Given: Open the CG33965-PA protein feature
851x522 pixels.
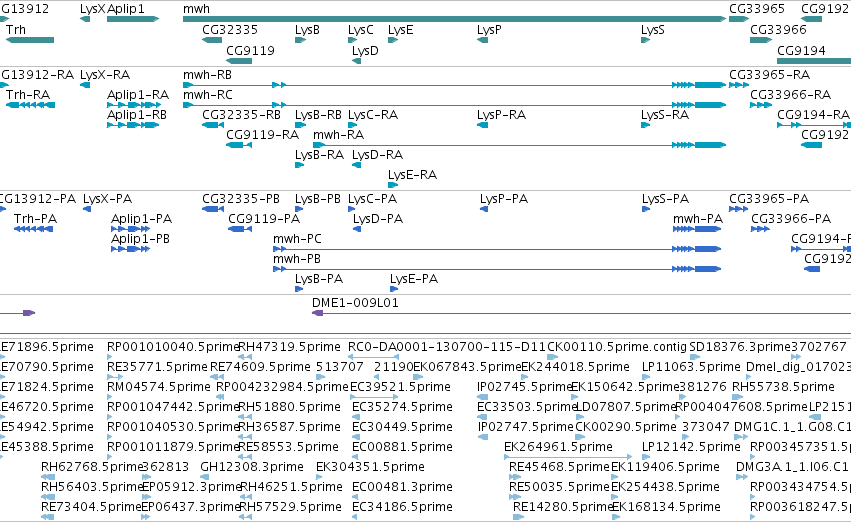Looking at the screenshot, I should tap(739, 209).
